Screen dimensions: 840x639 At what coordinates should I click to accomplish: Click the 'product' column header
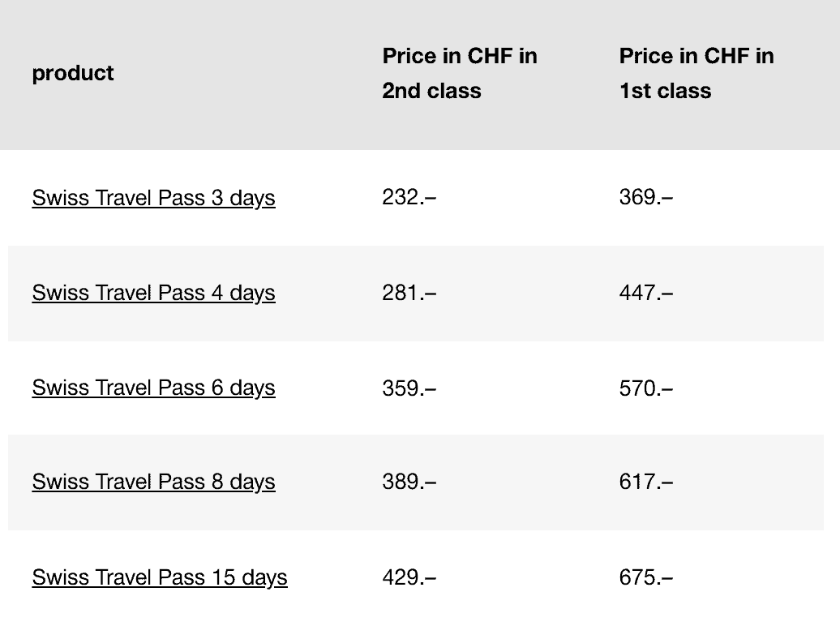point(73,73)
